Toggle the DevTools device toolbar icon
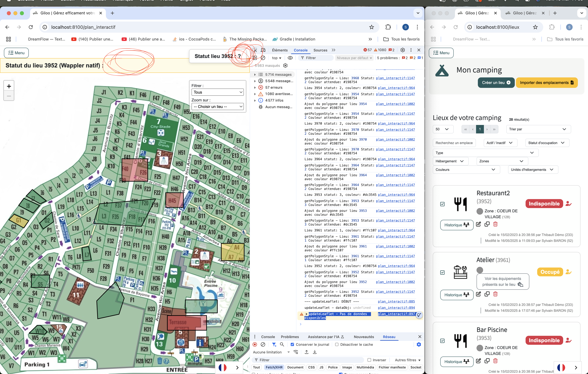 (263, 50)
